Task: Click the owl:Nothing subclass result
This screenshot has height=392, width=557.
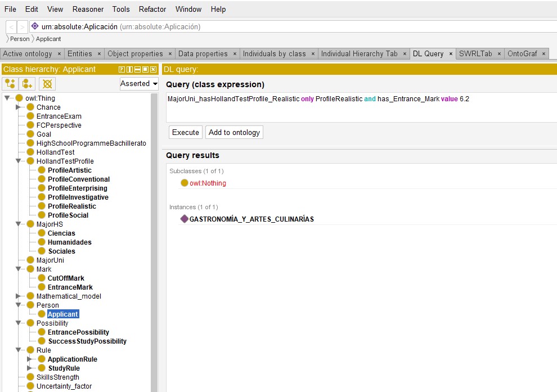Action: (208, 183)
